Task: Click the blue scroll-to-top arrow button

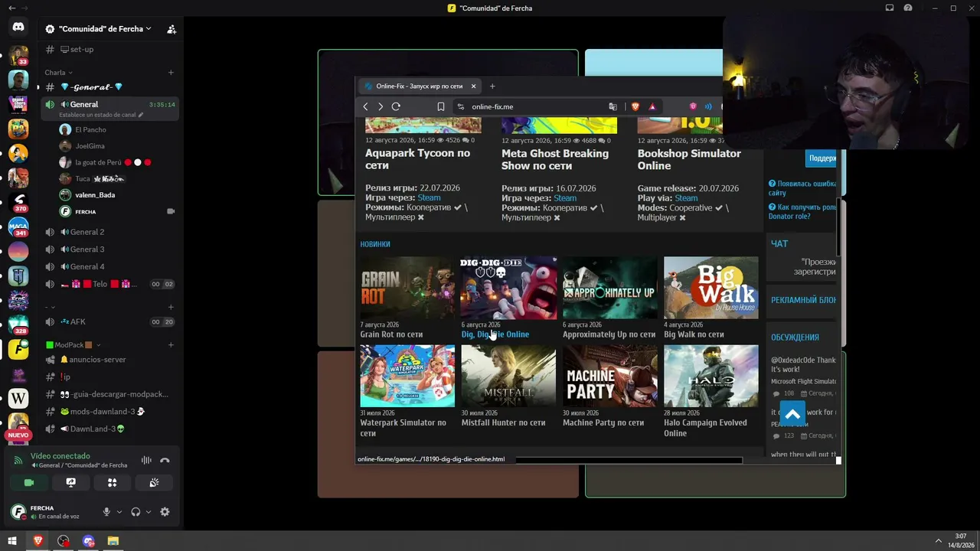Action: click(792, 414)
